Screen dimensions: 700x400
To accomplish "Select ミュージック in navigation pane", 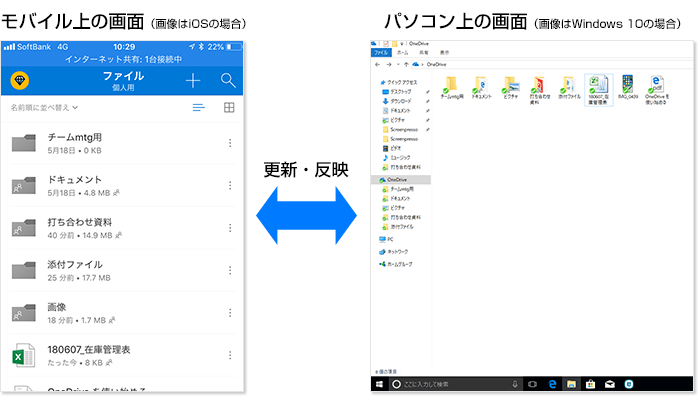I will pos(396,158).
